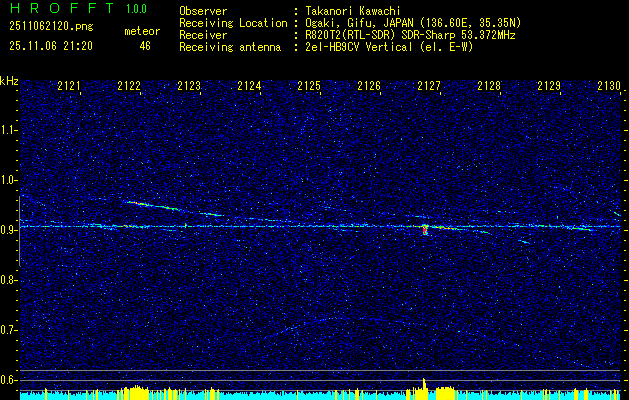
Task: Click the 2129 time marker
Action: point(549,85)
